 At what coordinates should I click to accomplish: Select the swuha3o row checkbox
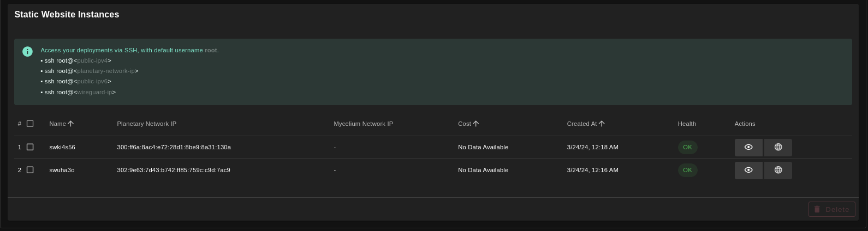tap(30, 170)
